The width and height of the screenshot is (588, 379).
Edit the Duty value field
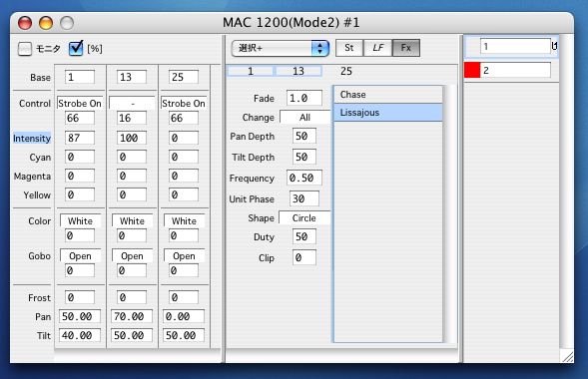tap(304, 236)
